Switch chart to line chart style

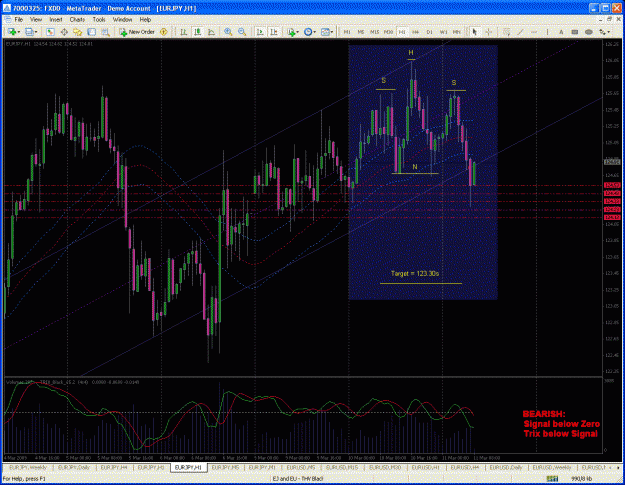211,32
